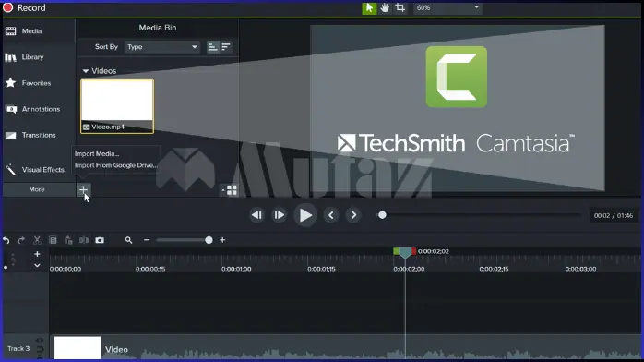This screenshot has height=362, width=644.
Task: Click the green playhead in-point handle
Action: [396, 251]
